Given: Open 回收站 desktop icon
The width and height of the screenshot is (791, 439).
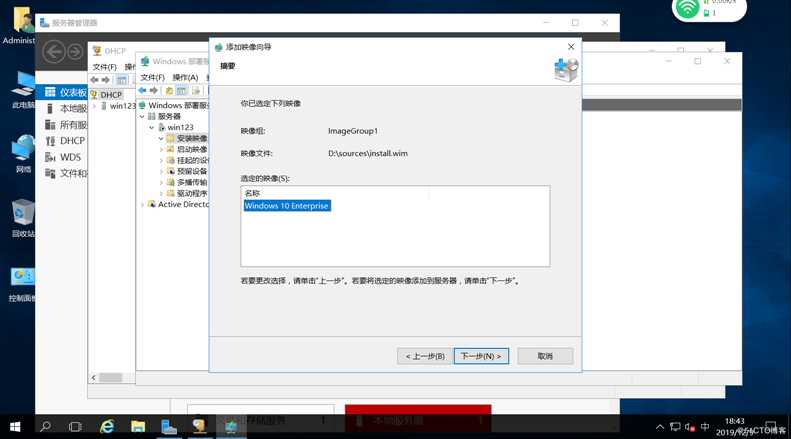Looking at the screenshot, I should tap(23, 218).
